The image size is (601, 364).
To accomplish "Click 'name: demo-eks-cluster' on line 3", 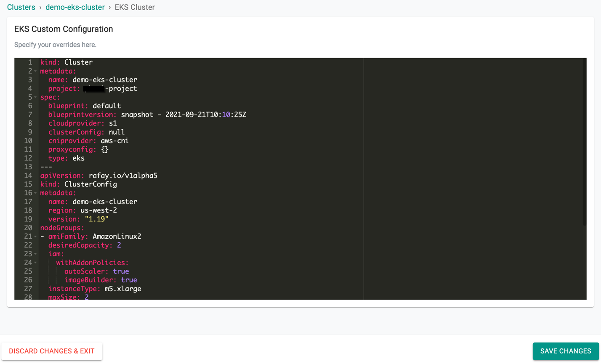I will coord(93,80).
